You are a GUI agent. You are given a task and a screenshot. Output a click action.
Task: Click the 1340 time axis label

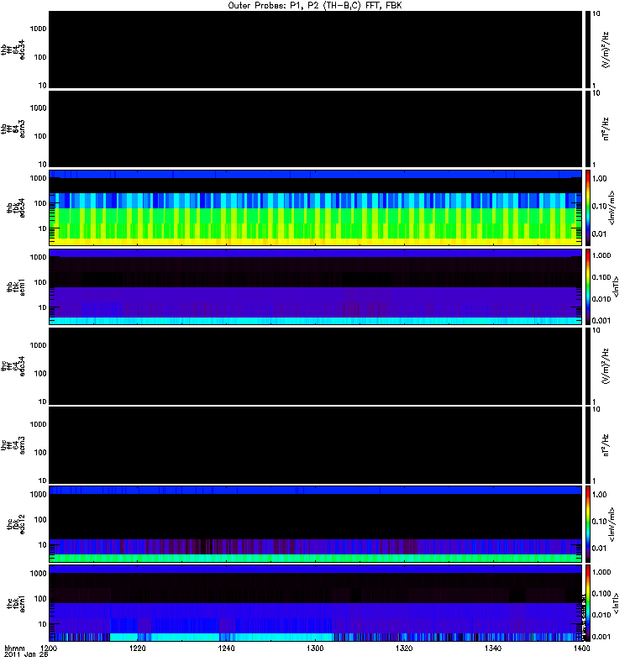[493, 648]
